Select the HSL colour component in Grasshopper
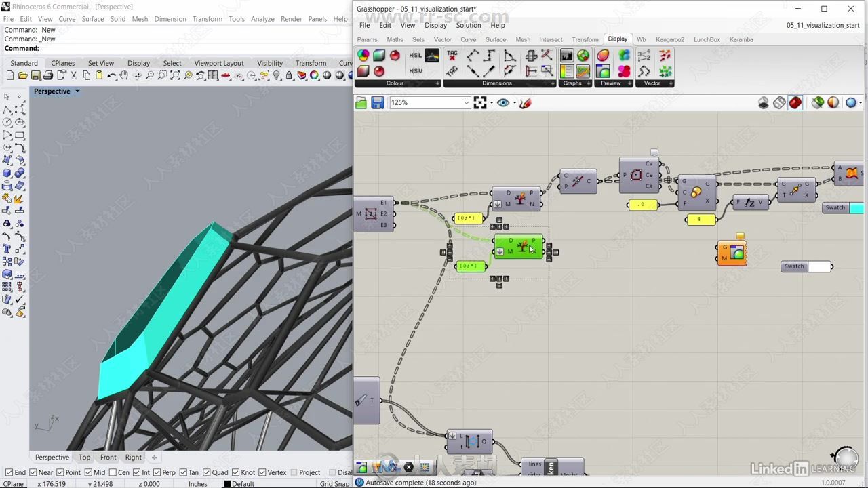The width and height of the screenshot is (868, 488). [x=415, y=55]
